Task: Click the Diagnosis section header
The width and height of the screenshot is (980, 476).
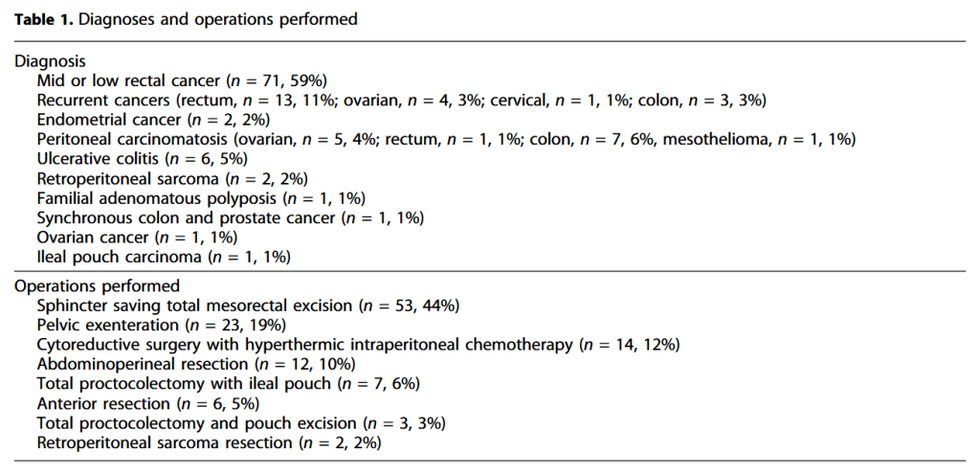Action: [51, 60]
